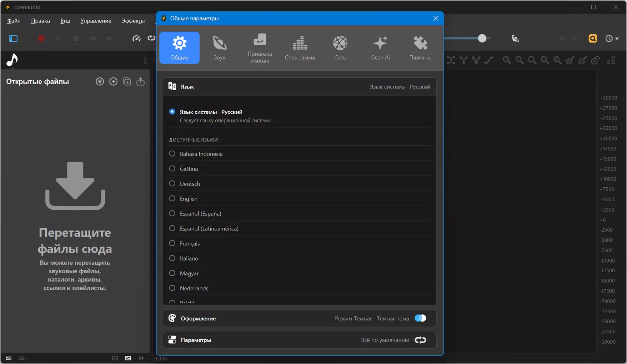The height and width of the screenshot is (364, 627).
Task: Choose Français language radio
Action: click(x=172, y=243)
